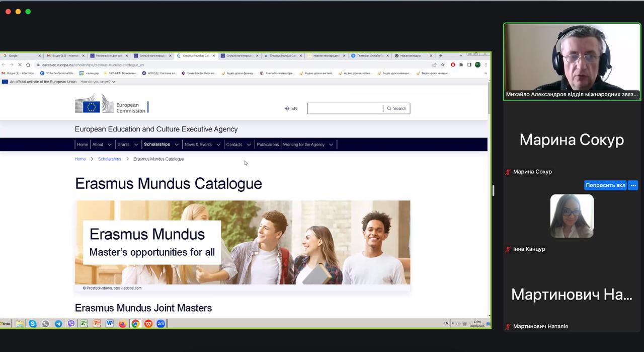Open the Cross-border Research bookmark

[199, 73]
